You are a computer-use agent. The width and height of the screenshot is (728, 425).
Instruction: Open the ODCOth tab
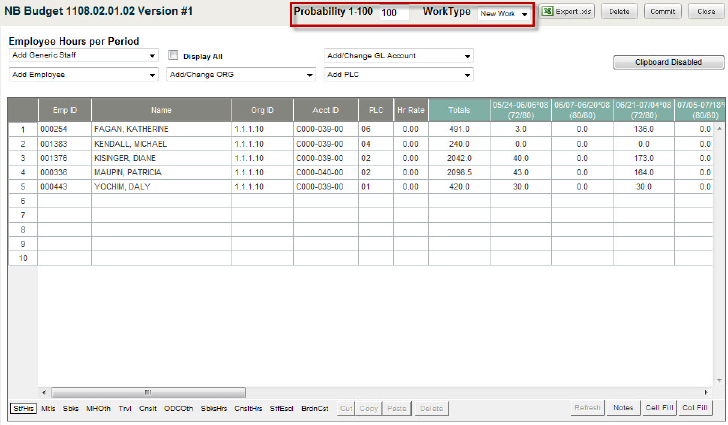tap(179, 409)
